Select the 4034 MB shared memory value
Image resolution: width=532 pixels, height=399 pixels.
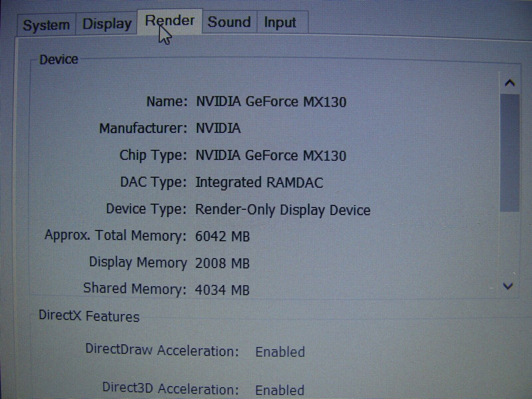pyautogui.click(x=222, y=290)
